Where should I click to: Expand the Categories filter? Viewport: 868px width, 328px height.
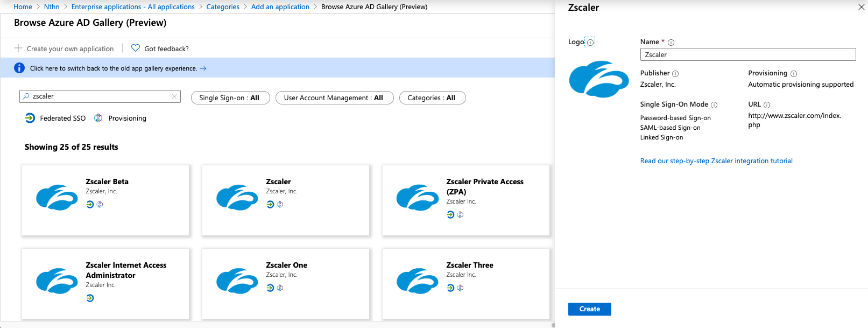[x=432, y=98]
